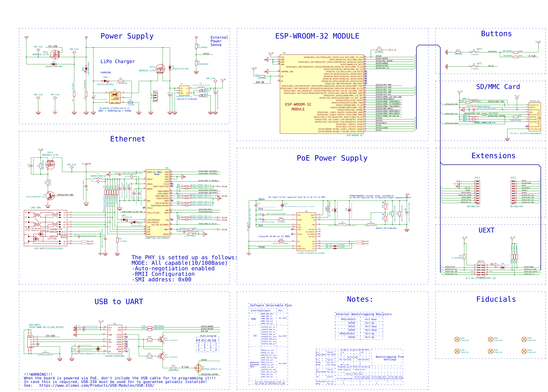Click the "Internal Bootstrapping Resistors" table title
Viewport: 548px width, 392px height.
(x=363, y=314)
